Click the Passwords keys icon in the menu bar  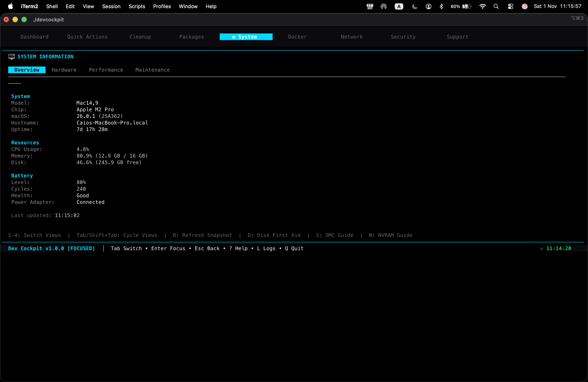point(370,6)
